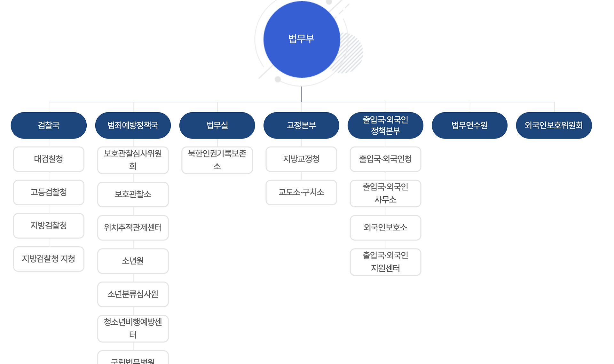Click the 위치추적관제센터 box

pos(133,228)
